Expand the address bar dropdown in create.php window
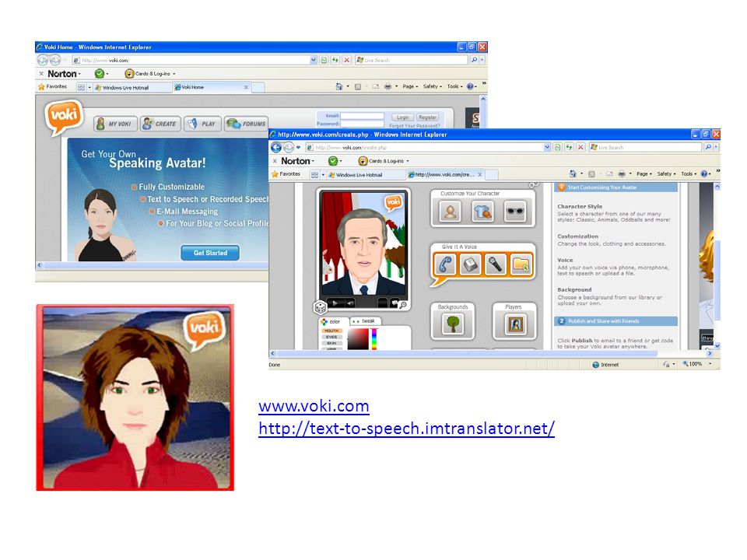This screenshot has height=560, width=747. click(547, 148)
